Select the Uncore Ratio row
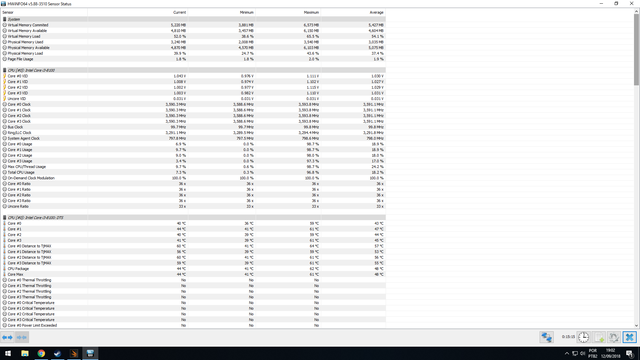 193,207
